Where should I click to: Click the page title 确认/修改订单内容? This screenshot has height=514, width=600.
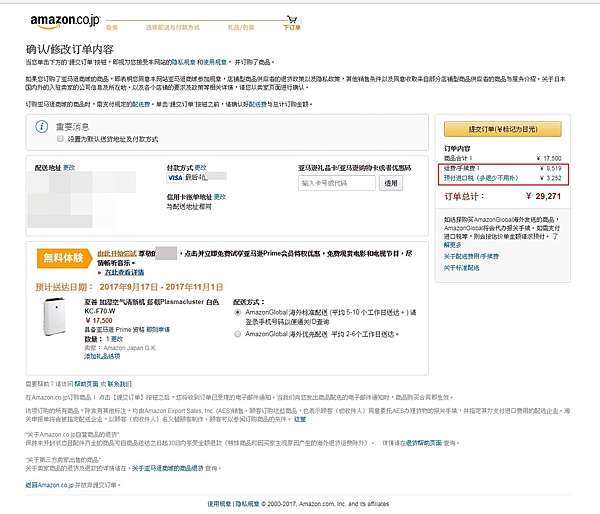pyautogui.click(x=70, y=49)
